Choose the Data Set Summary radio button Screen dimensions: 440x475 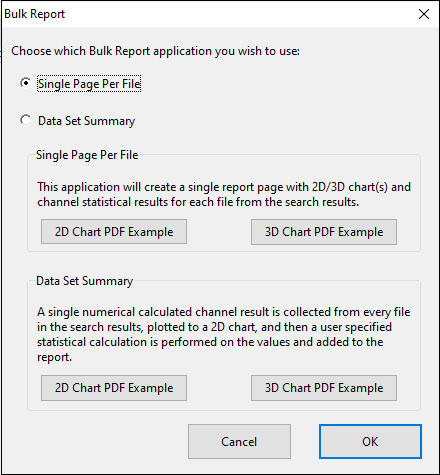tap(26, 120)
